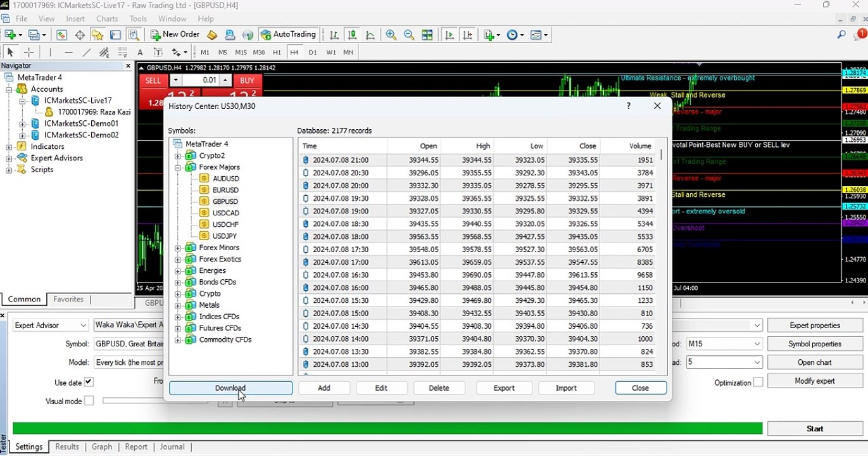Image resolution: width=868 pixels, height=456 pixels.
Task: Switch chart to bar chart icon
Action: coord(334,35)
